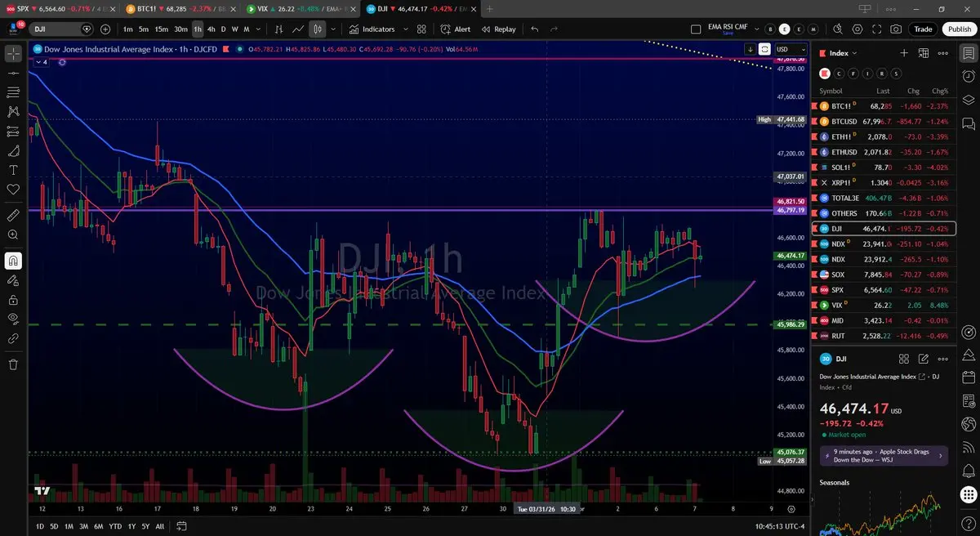
Task: Toggle hide all drawings eye icon
Action: 13,319
